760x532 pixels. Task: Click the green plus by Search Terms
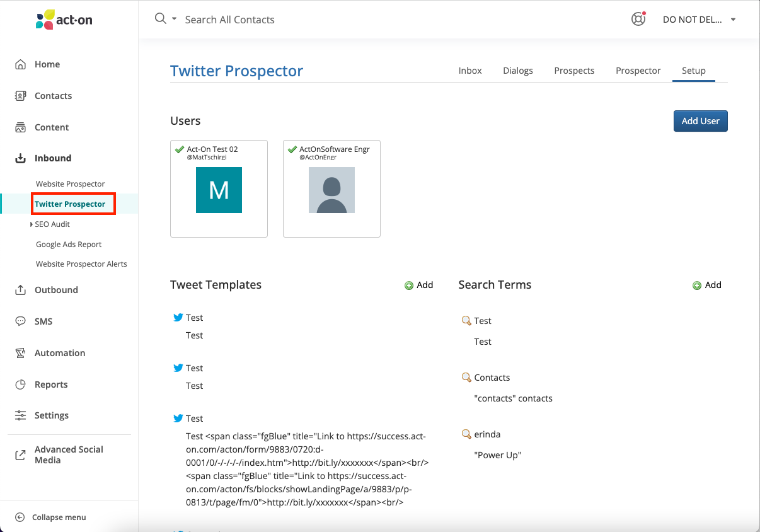tap(697, 286)
